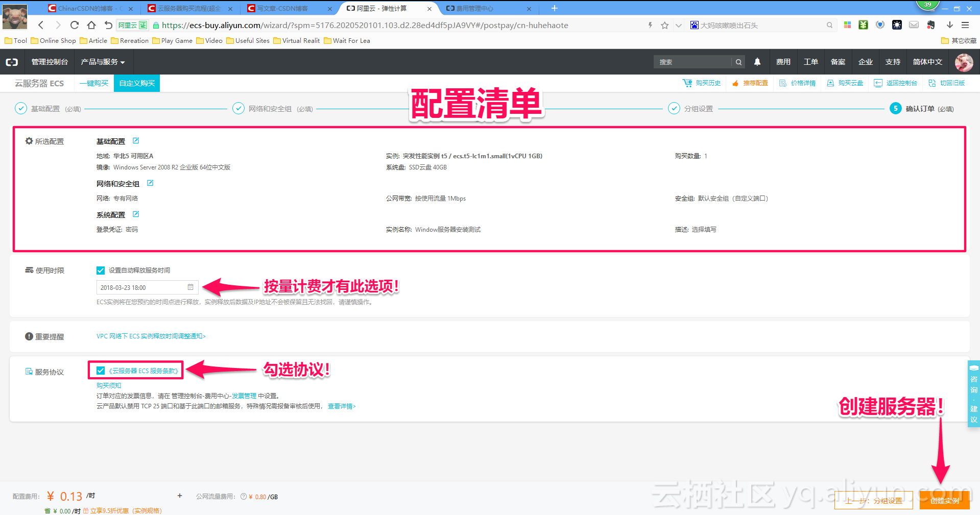Viewport: 980px width, 515px height.
Task: Open the 其它收藏 bookmarks folder
Action: click(959, 41)
